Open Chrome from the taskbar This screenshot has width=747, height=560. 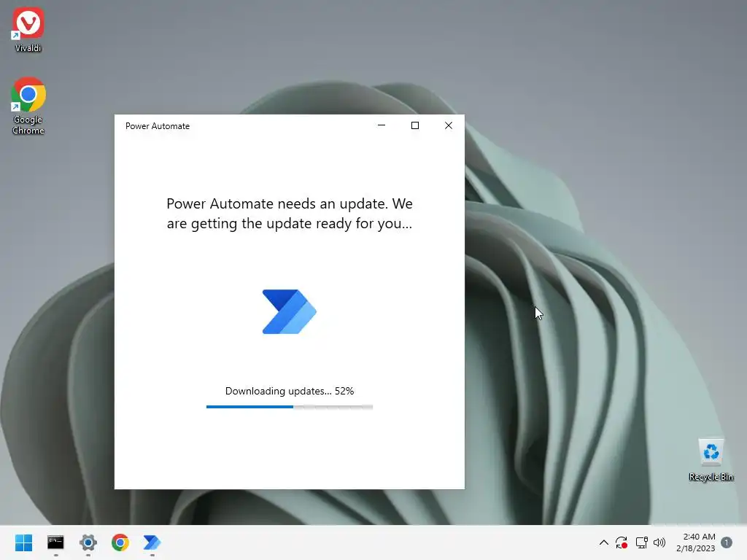[120, 542]
